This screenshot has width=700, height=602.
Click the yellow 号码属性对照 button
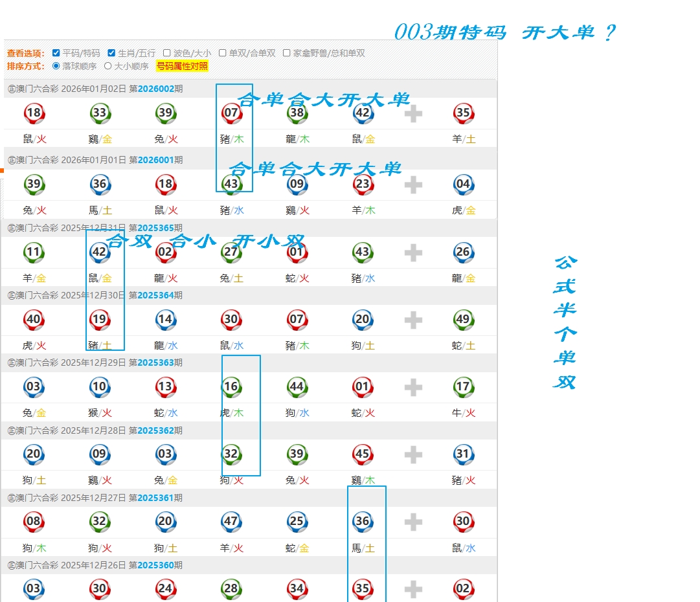pyautogui.click(x=182, y=66)
